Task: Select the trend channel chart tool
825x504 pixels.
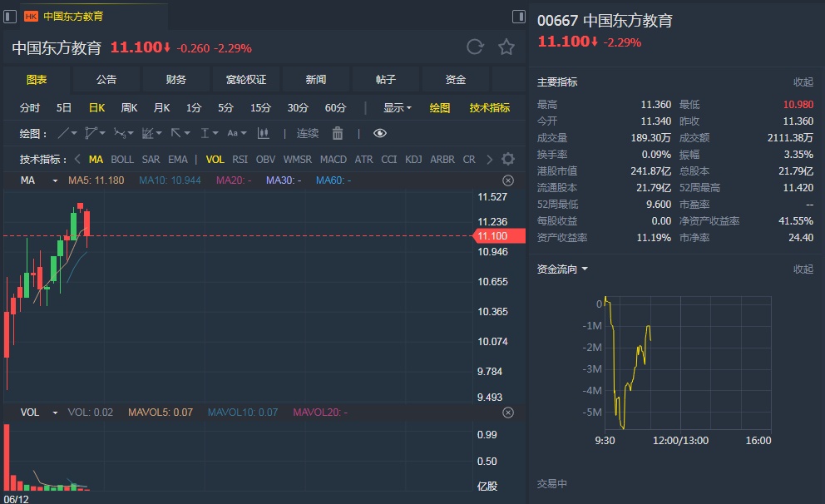Action: (147, 134)
